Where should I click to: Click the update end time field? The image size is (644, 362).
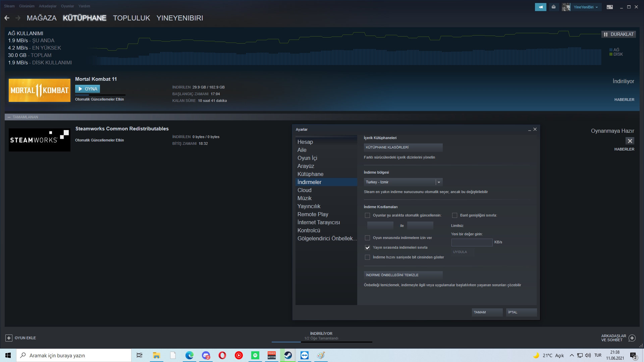(x=420, y=226)
